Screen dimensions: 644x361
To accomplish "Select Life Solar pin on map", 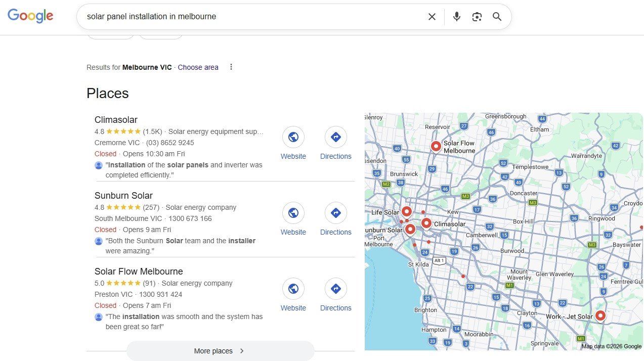I will (406, 211).
